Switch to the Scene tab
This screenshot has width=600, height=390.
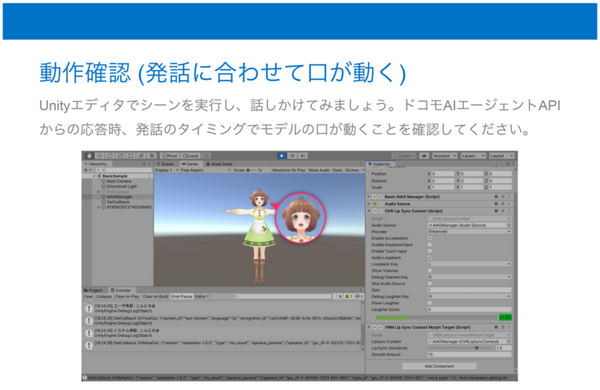pos(165,164)
